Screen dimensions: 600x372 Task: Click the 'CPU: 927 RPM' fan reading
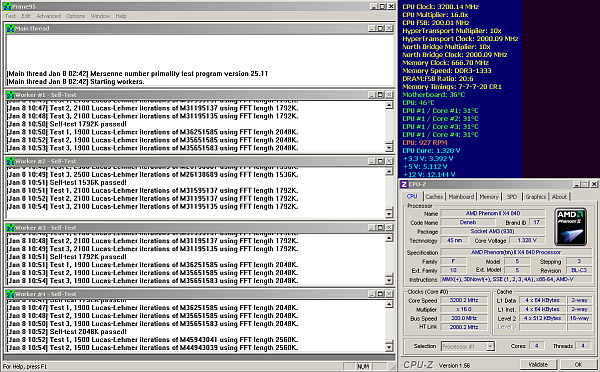pyautogui.click(x=425, y=142)
